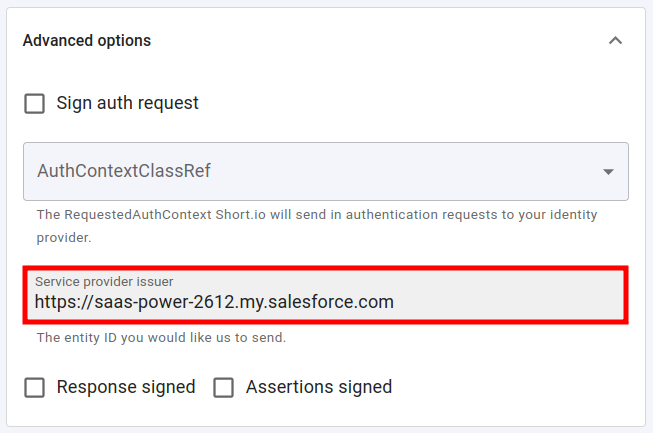This screenshot has height=433, width=653.
Task: Click empty space right of Assertions signed
Action: (x=520, y=387)
